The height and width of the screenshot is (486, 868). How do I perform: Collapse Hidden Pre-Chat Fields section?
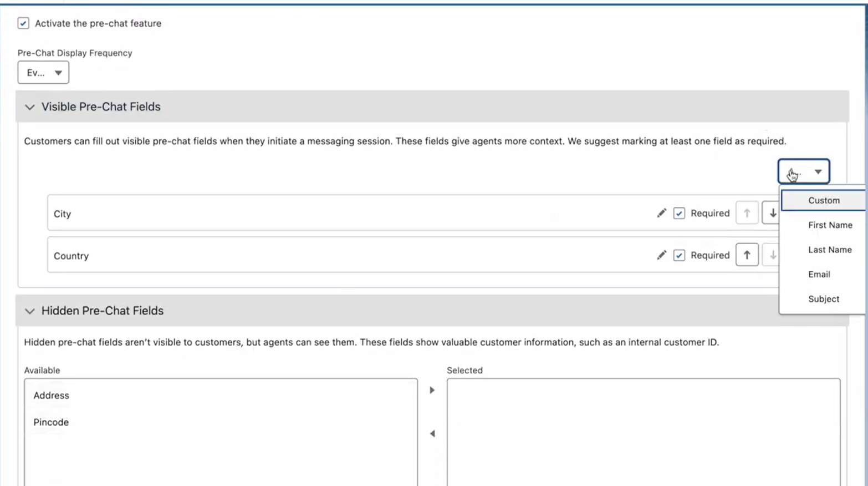click(30, 311)
